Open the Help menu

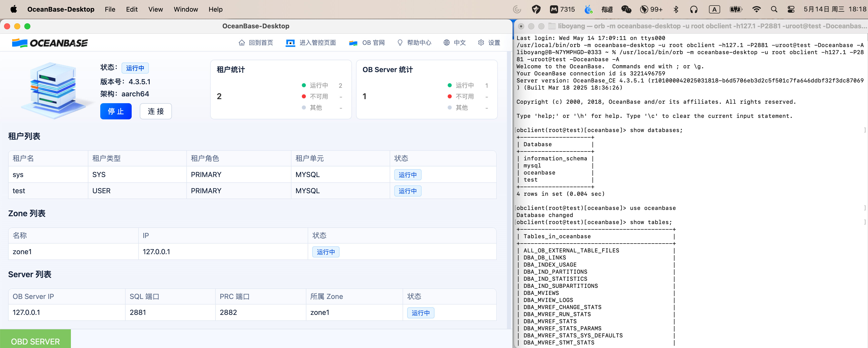[x=215, y=9]
